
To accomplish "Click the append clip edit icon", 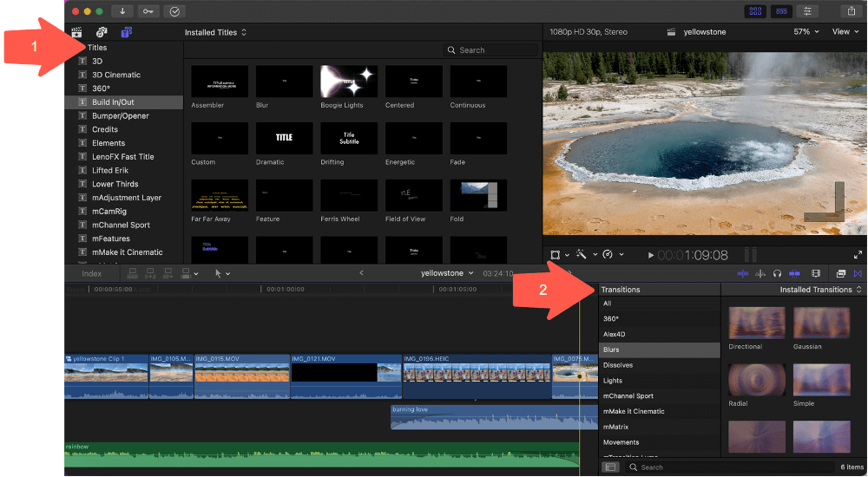I will pyautogui.click(x=168, y=273).
